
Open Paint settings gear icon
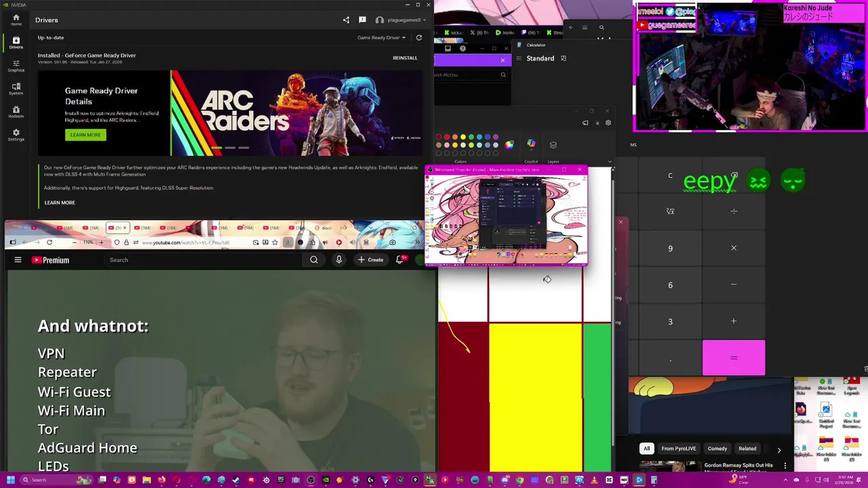tap(608, 123)
